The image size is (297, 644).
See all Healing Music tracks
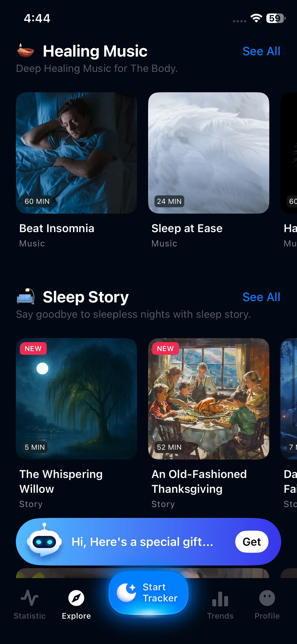pos(261,51)
